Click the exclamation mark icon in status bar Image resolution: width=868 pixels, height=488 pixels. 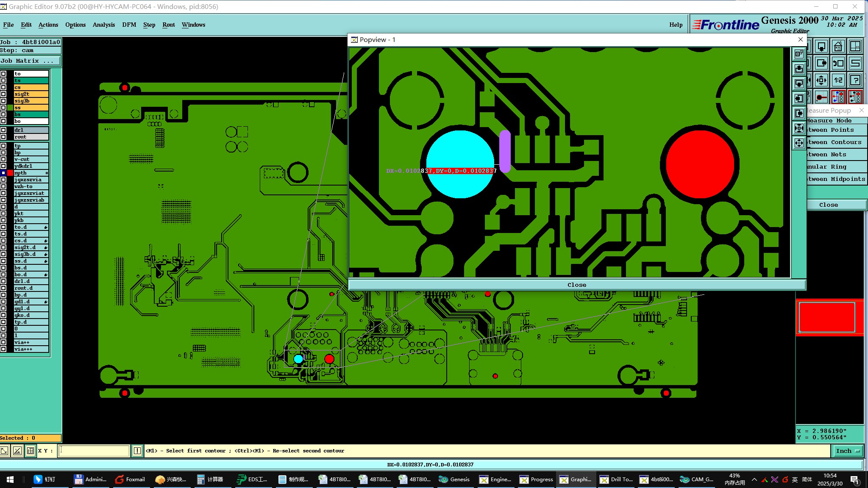(137, 451)
